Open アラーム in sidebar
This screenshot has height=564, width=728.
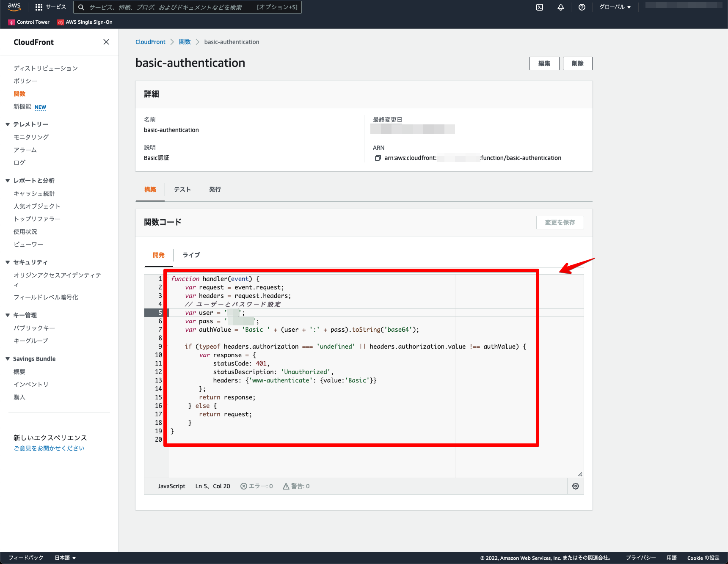(25, 150)
